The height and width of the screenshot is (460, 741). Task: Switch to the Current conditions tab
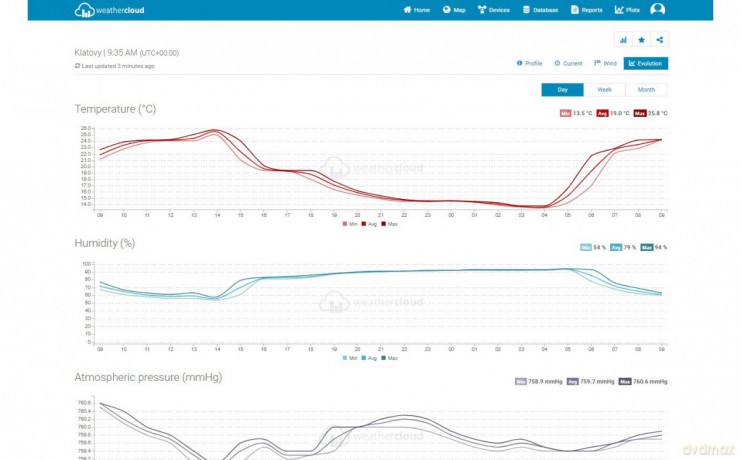point(568,63)
